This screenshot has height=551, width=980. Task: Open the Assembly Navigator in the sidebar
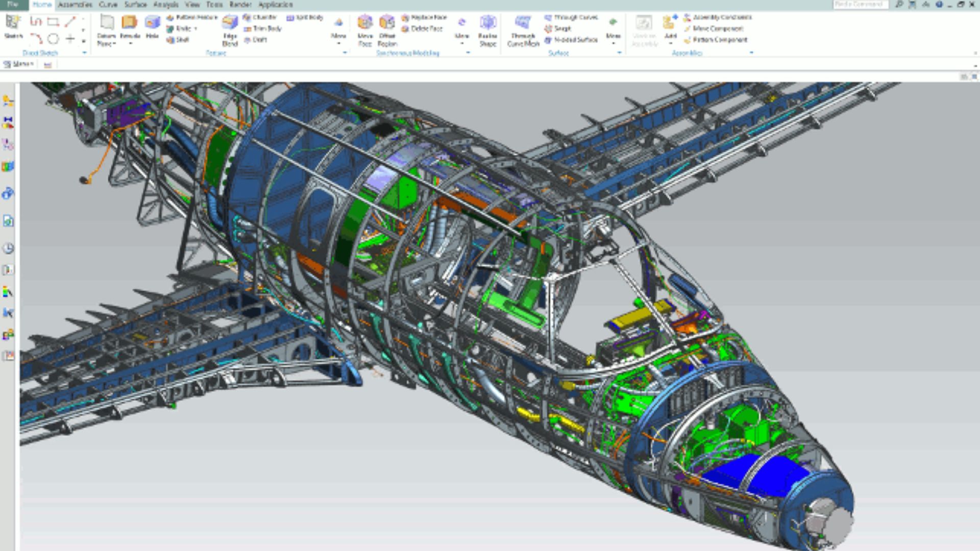click(7, 100)
